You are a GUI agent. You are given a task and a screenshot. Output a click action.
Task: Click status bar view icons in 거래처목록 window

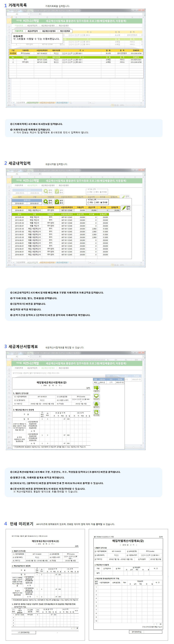point(115,105)
